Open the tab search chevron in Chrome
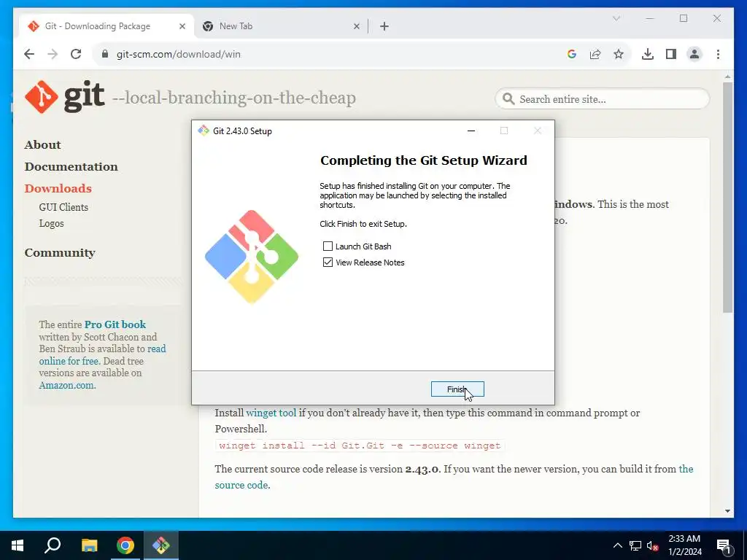The image size is (747, 560). [x=616, y=18]
